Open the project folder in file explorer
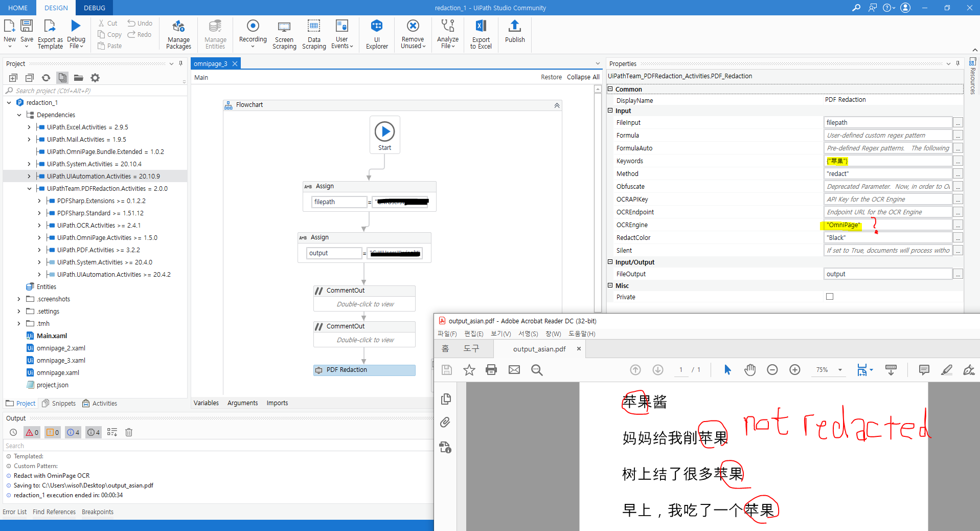Screen dimensions: 980x531 tap(78, 78)
